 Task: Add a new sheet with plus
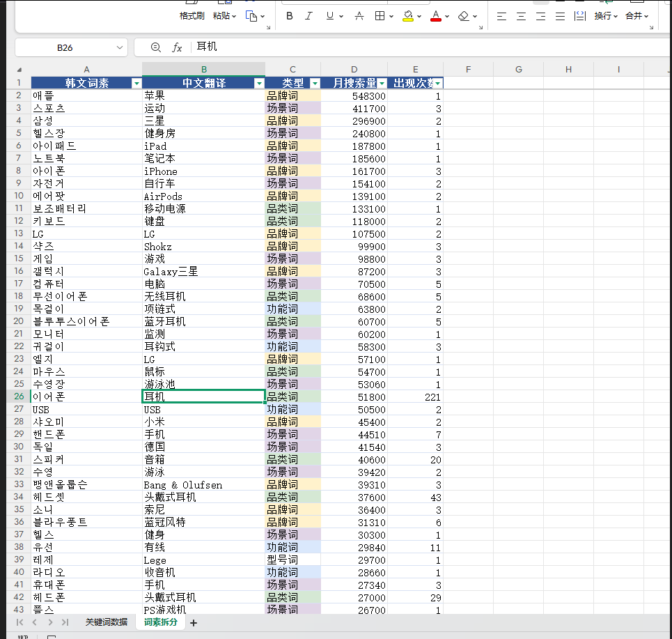tap(194, 623)
